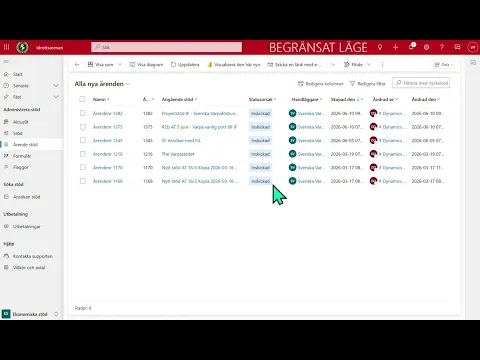Collapse the sidebar with the hamburger icon

(6, 62)
